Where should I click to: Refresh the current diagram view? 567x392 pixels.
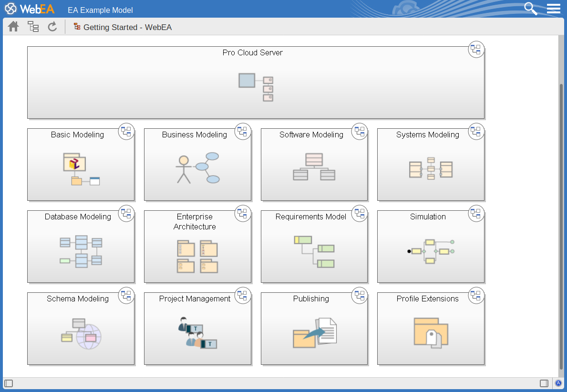pos(52,26)
